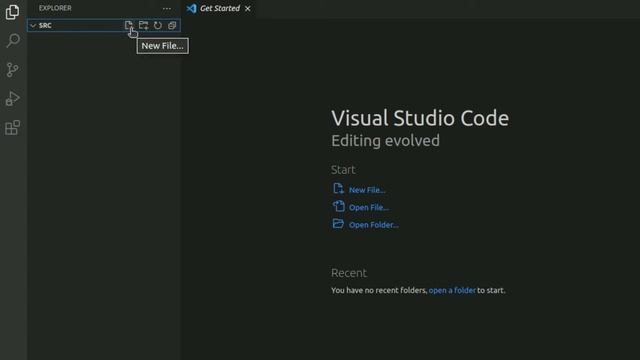Select the Get Started tab
This screenshot has width=640, height=360.
point(220,8)
